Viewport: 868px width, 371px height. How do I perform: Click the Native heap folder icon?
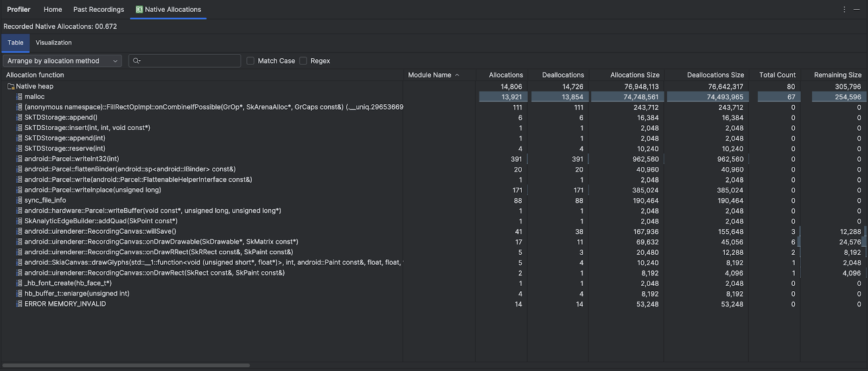pos(11,86)
